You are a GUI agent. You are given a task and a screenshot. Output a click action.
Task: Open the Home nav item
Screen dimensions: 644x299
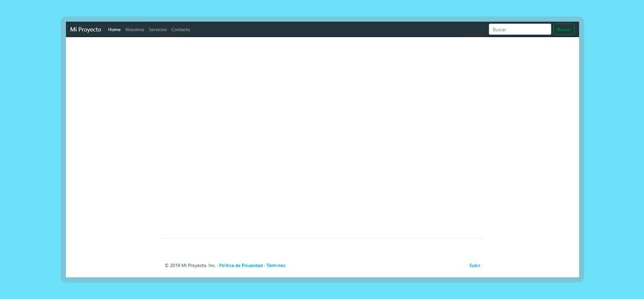pos(114,29)
